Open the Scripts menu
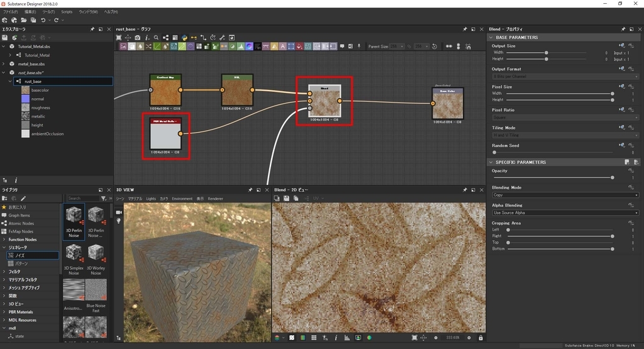This screenshot has height=349, width=644. click(x=67, y=12)
